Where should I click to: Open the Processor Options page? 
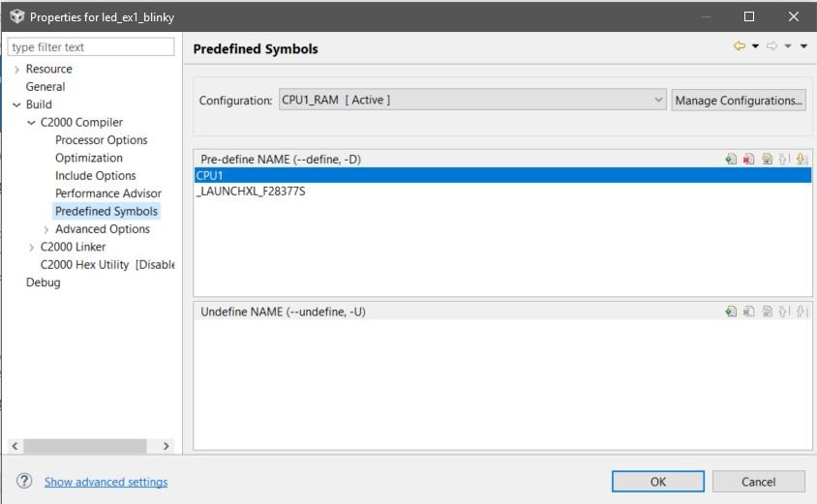101,140
